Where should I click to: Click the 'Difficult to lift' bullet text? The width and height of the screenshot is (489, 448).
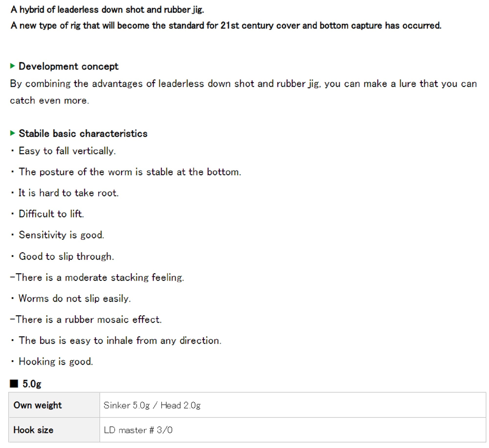[51, 214]
